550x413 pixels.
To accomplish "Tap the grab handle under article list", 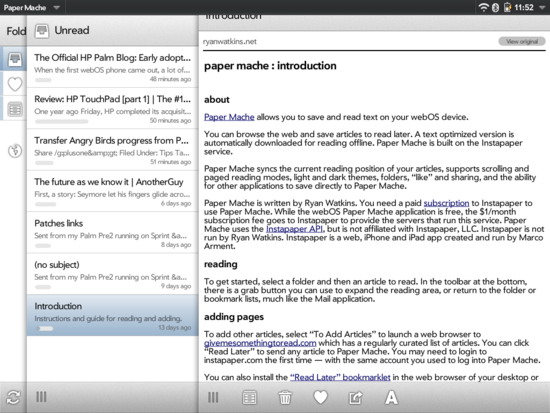I will coord(41,397).
